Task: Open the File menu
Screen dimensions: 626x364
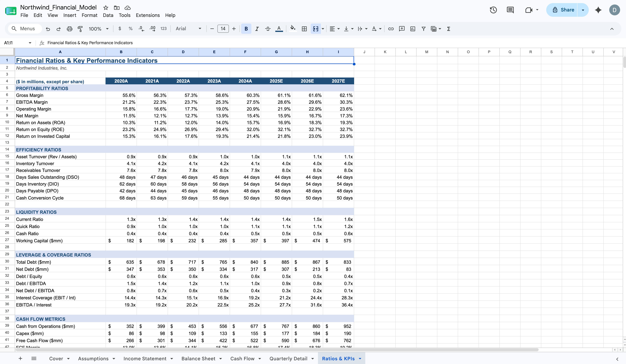Action: point(24,15)
